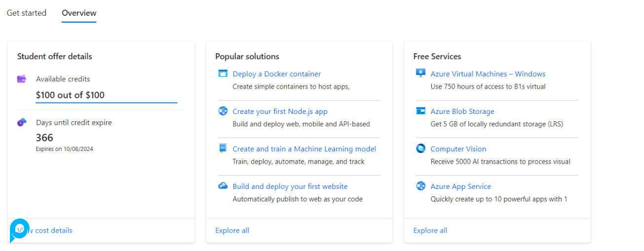Image resolution: width=644 pixels, height=251 pixels.
Task: Click the Computer Vision icon
Action: 421,149
